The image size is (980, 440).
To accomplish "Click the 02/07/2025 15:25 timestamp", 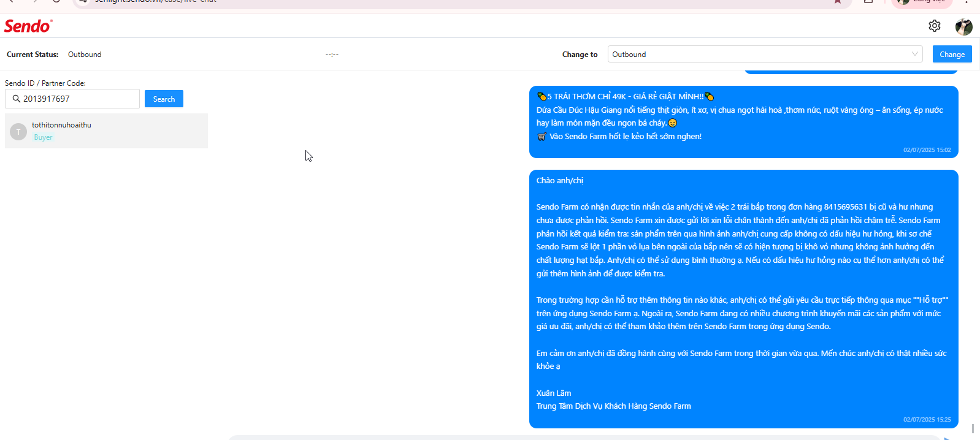I will coord(927,420).
